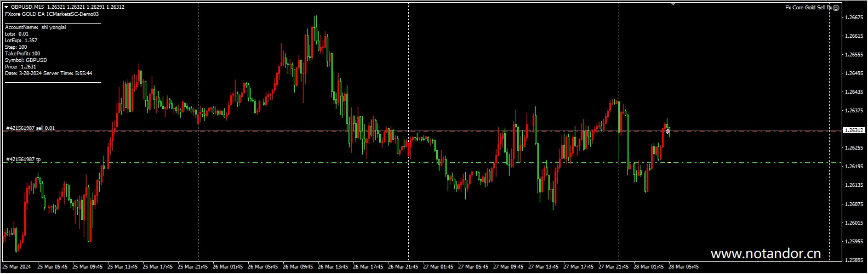
Task: Click the "LotExp: 1.357" line
Action: 21,41
